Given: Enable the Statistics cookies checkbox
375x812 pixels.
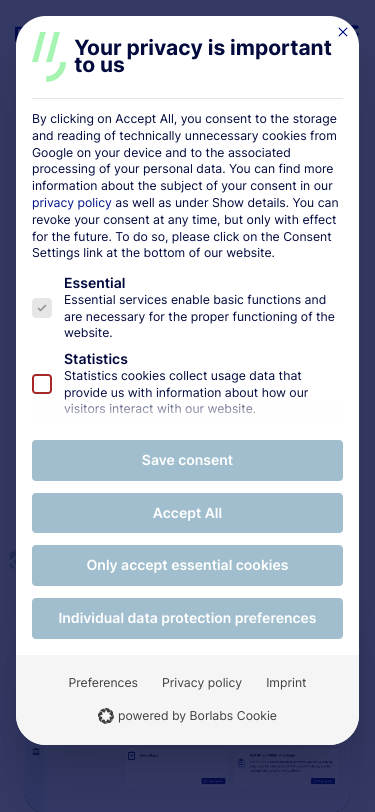Looking at the screenshot, I should point(42,384).
